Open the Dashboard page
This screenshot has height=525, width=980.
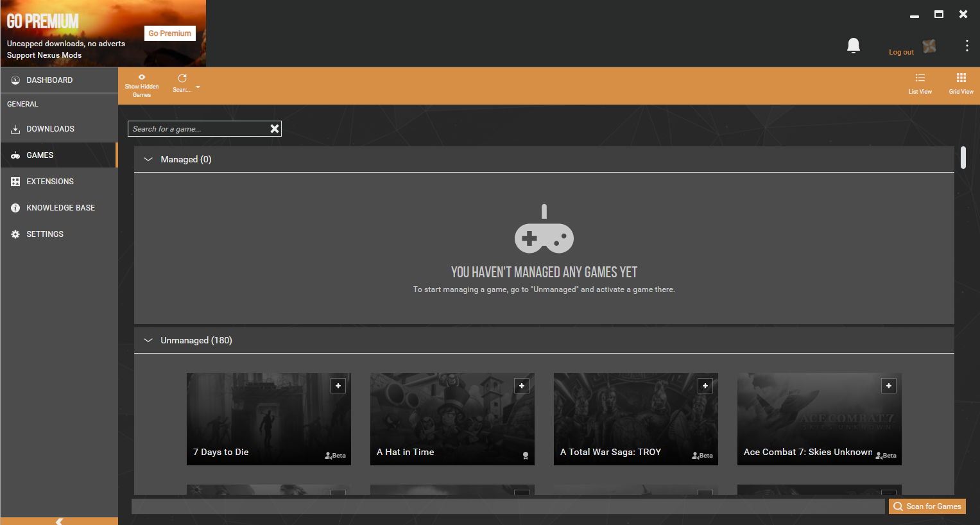pyautogui.click(x=59, y=80)
